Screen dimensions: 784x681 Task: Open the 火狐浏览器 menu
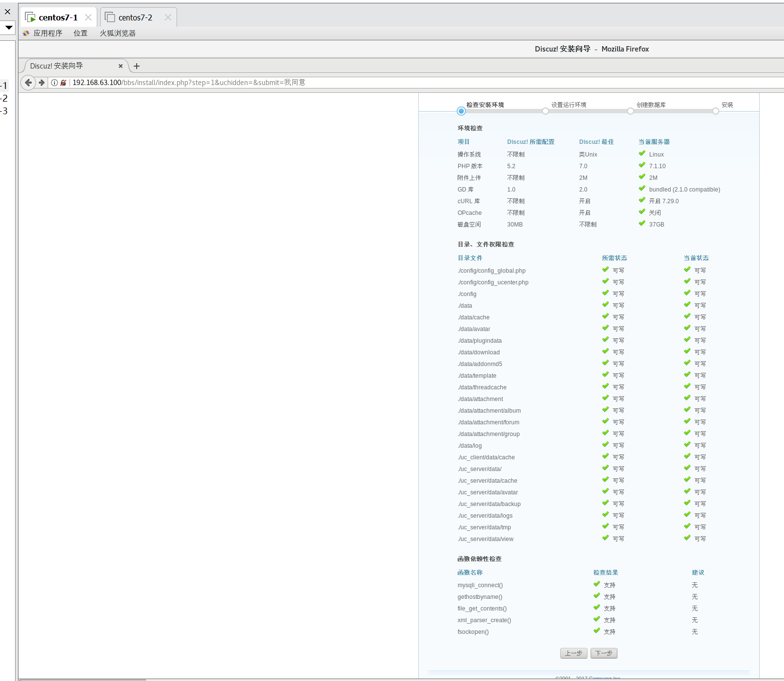coord(118,33)
